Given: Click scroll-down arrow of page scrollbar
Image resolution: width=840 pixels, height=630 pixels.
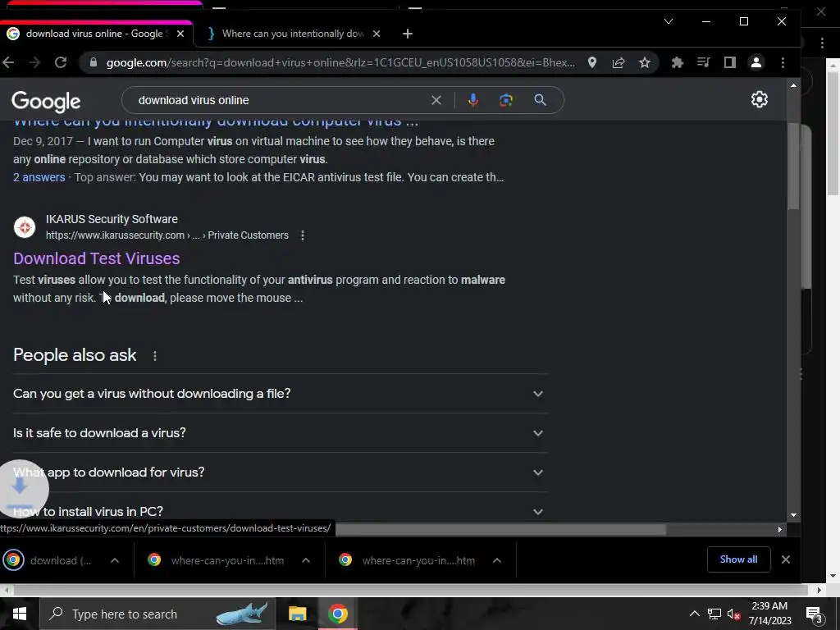Looking at the screenshot, I should click(793, 515).
